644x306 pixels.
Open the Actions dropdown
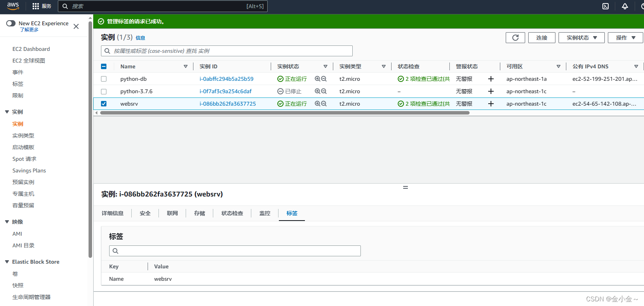[x=625, y=38]
